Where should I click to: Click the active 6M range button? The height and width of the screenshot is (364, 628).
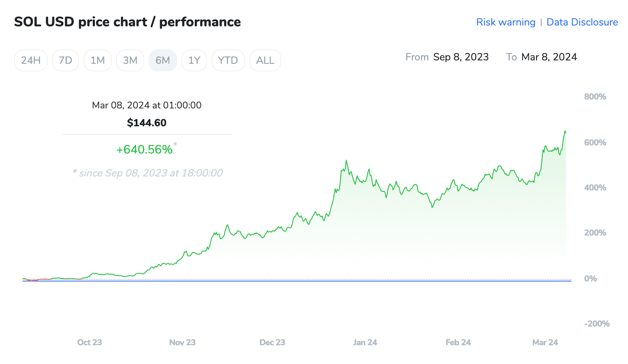[x=163, y=60]
